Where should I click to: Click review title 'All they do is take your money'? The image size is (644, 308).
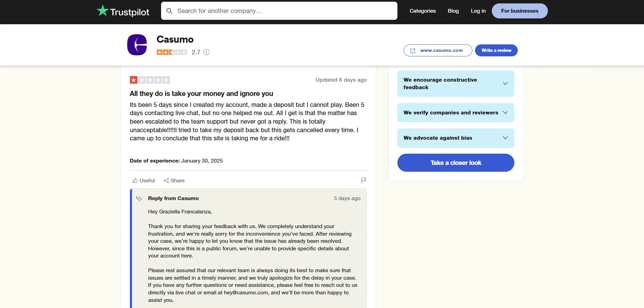[x=201, y=94]
